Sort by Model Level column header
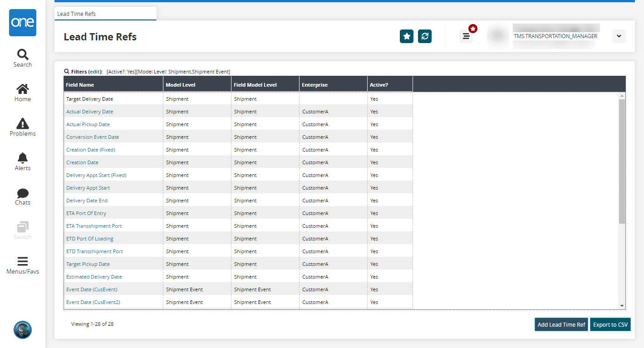The image size is (644, 348). [181, 85]
